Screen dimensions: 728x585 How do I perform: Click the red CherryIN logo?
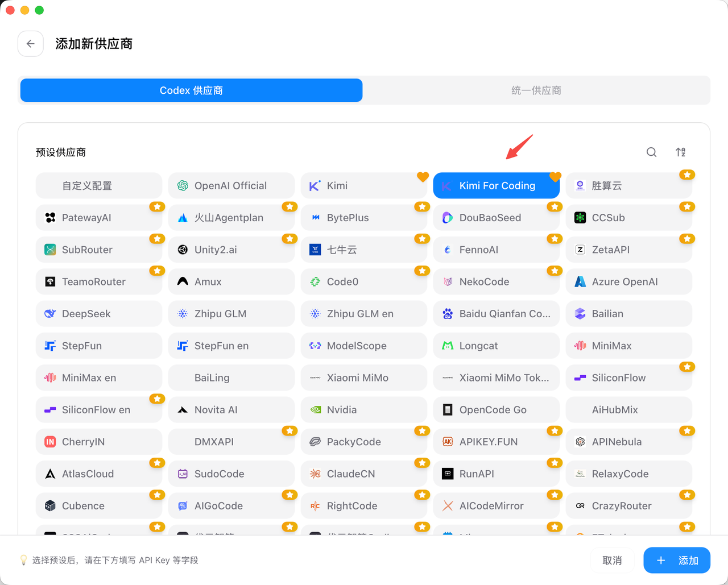click(x=50, y=442)
